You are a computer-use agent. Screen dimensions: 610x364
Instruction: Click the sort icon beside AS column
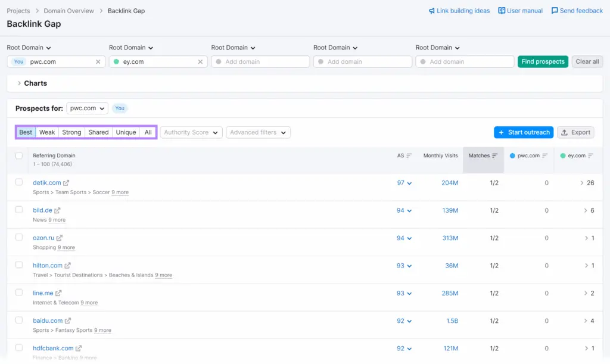(x=409, y=156)
